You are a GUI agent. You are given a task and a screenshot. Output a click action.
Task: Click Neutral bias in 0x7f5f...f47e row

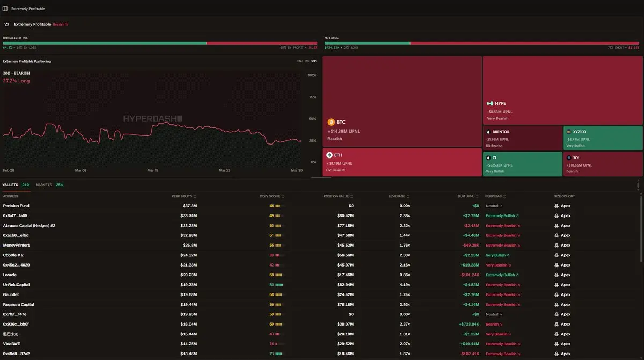coord(494,314)
